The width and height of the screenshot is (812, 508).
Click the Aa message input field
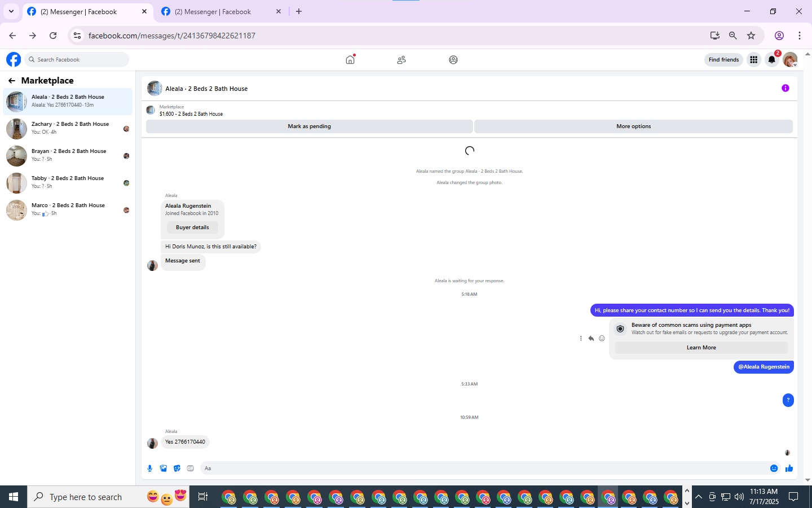tap(485, 468)
